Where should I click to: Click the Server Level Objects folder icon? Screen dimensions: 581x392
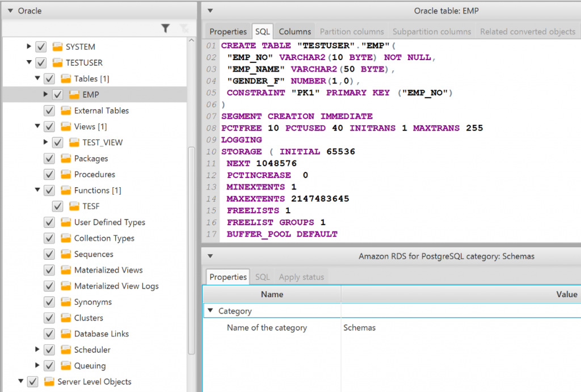pos(49,381)
